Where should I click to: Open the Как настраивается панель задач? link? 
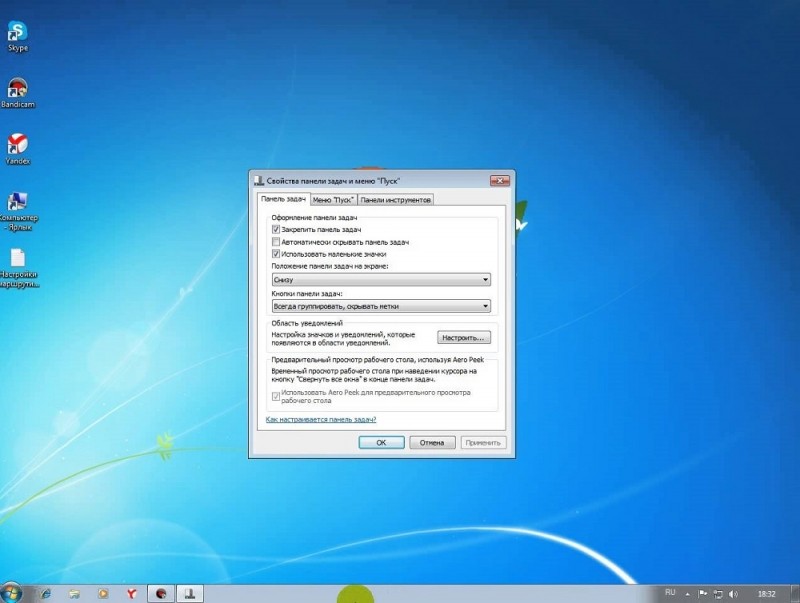321,419
